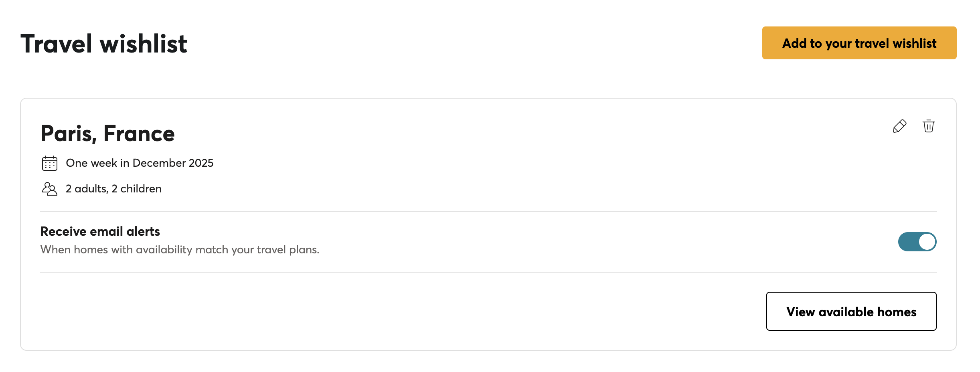Click the white knob of alerts switch
The height and width of the screenshot is (372, 980).
tap(927, 242)
